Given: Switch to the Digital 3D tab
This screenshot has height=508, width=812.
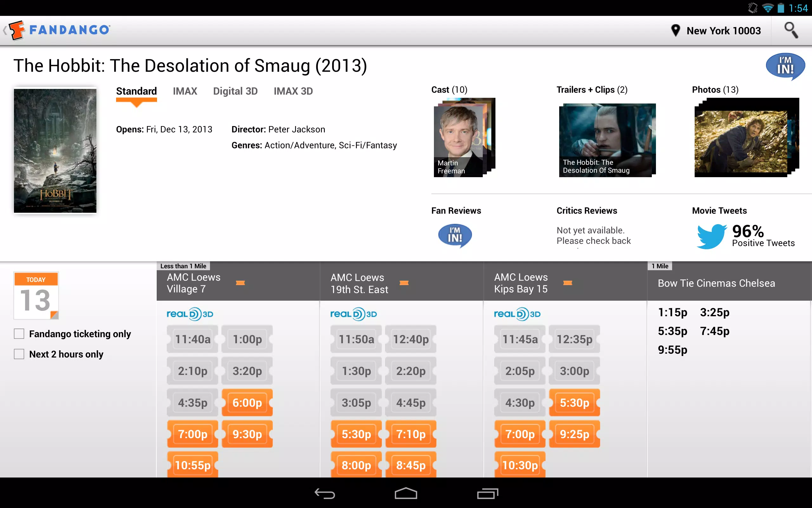Looking at the screenshot, I should coord(235,91).
